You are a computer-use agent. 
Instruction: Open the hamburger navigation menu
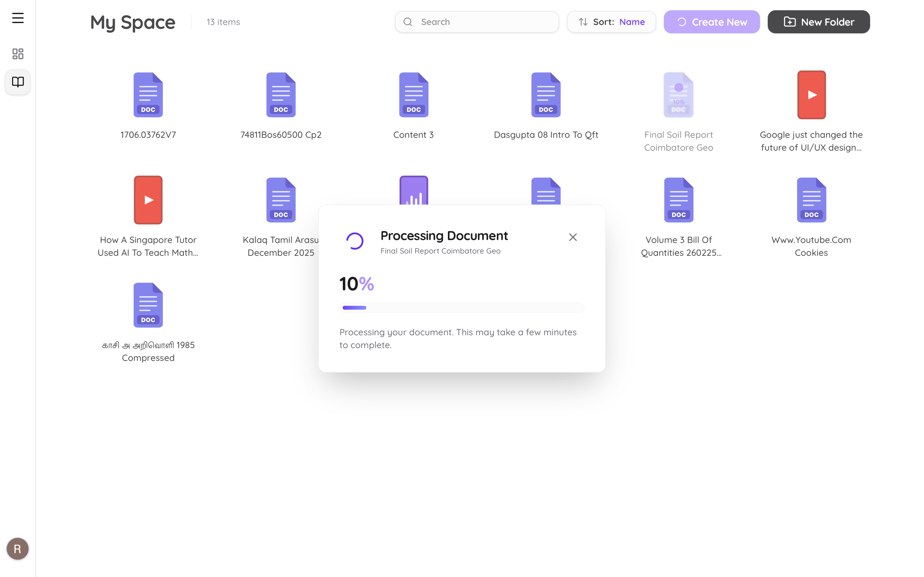[x=18, y=18]
